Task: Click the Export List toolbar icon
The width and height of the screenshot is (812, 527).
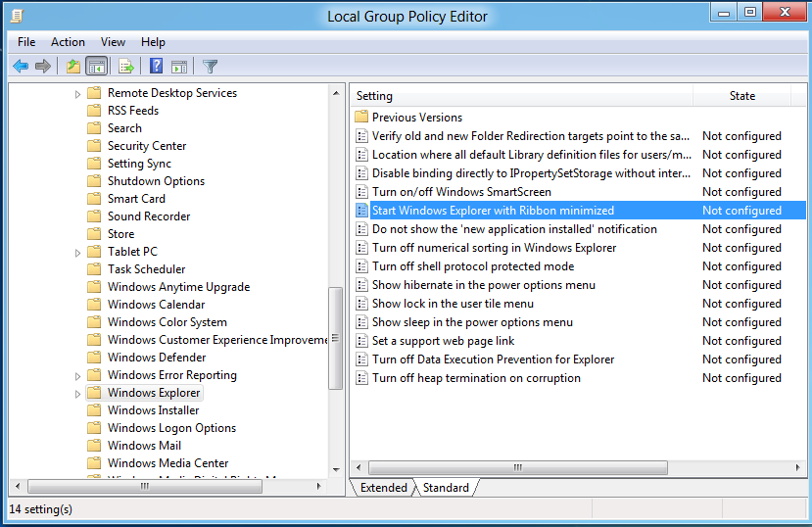Action: click(x=125, y=67)
